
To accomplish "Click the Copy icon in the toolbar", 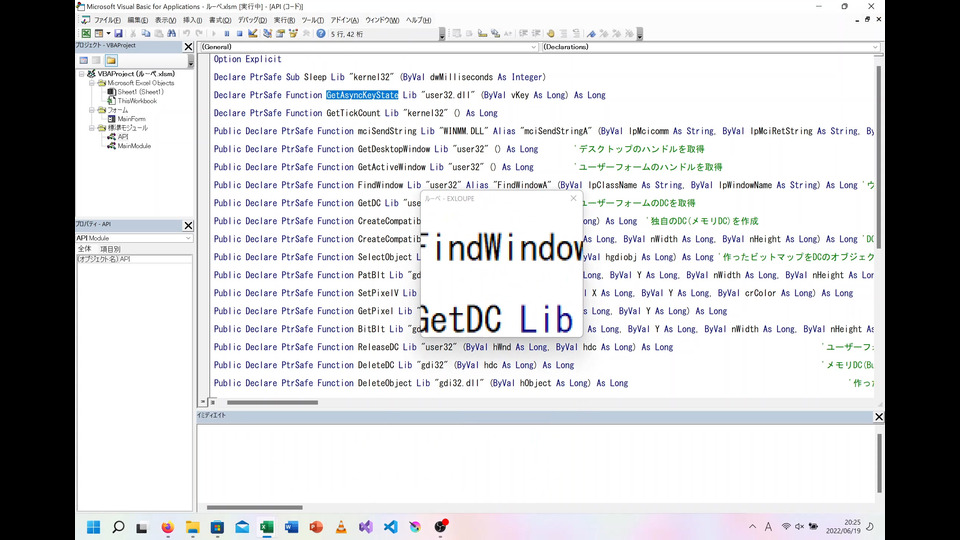I will [146, 34].
